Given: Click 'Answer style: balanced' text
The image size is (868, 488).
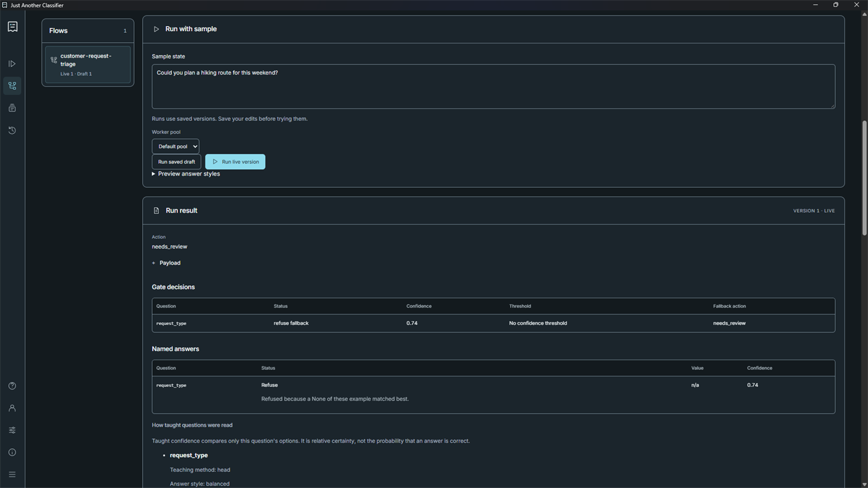Looking at the screenshot, I should 200,484.
